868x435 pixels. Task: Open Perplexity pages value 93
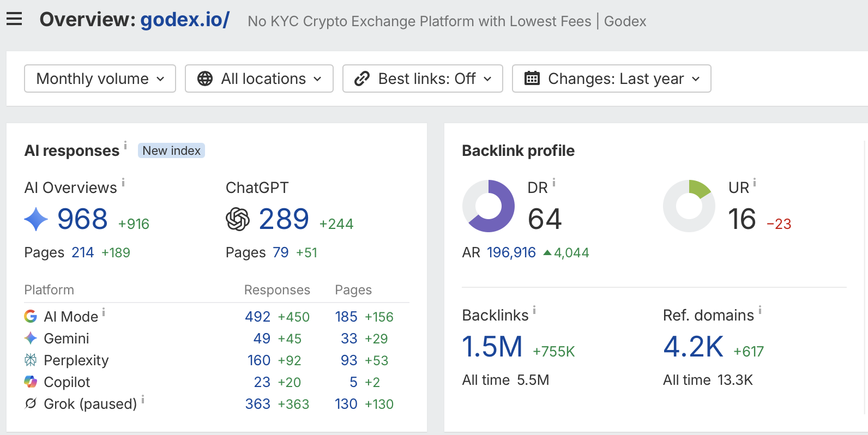(x=349, y=360)
